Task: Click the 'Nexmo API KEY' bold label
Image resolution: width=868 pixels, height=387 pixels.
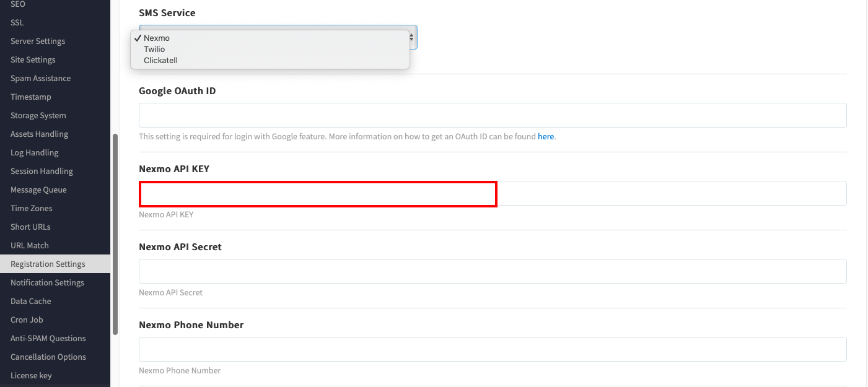Action: pos(174,168)
